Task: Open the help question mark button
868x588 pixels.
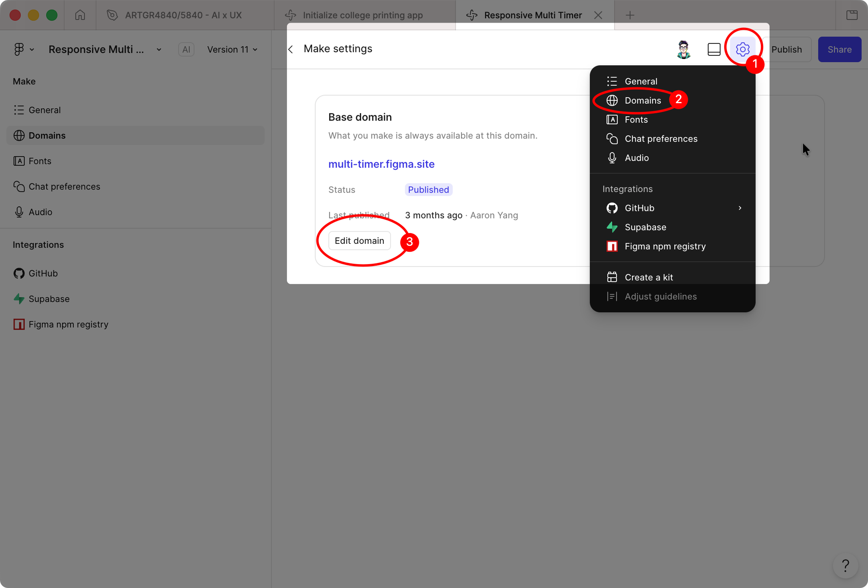Action: (845, 565)
